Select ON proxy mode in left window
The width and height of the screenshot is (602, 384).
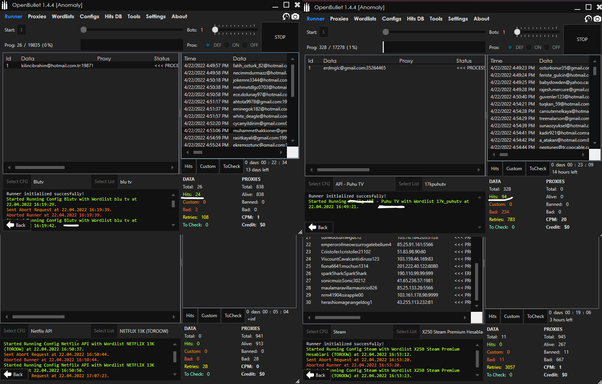click(227, 45)
